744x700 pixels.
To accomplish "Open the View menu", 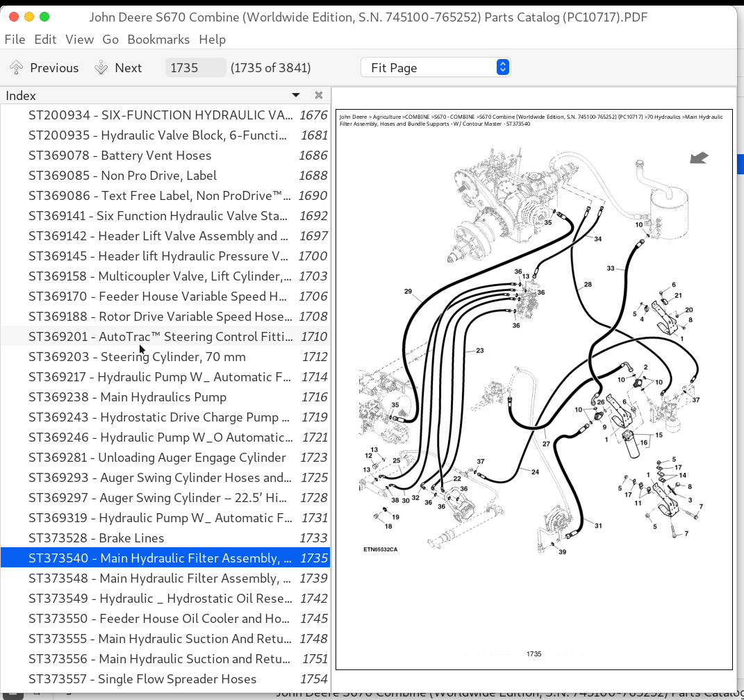I will tap(79, 40).
